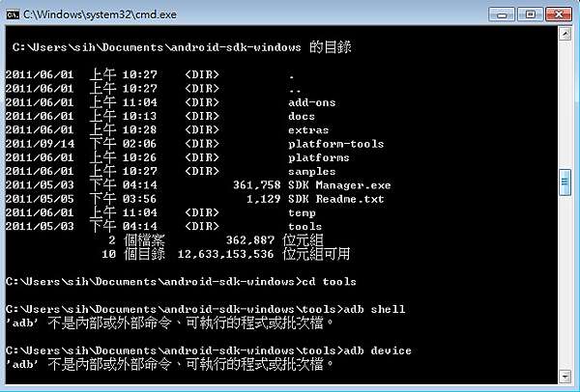Image resolution: width=580 pixels, height=392 pixels.
Task: Open the cmd.exe system menu icon
Action: coord(13,14)
